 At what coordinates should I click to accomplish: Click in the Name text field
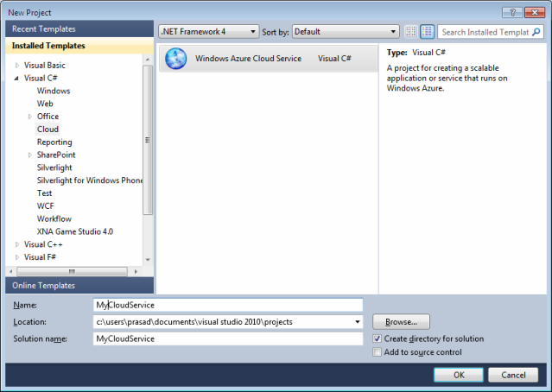click(x=228, y=305)
